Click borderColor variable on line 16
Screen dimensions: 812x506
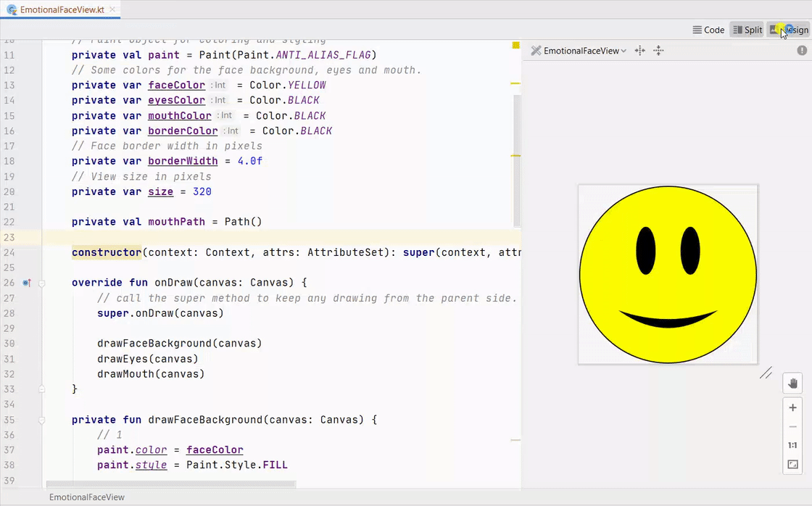pyautogui.click(x=183, y=130)
